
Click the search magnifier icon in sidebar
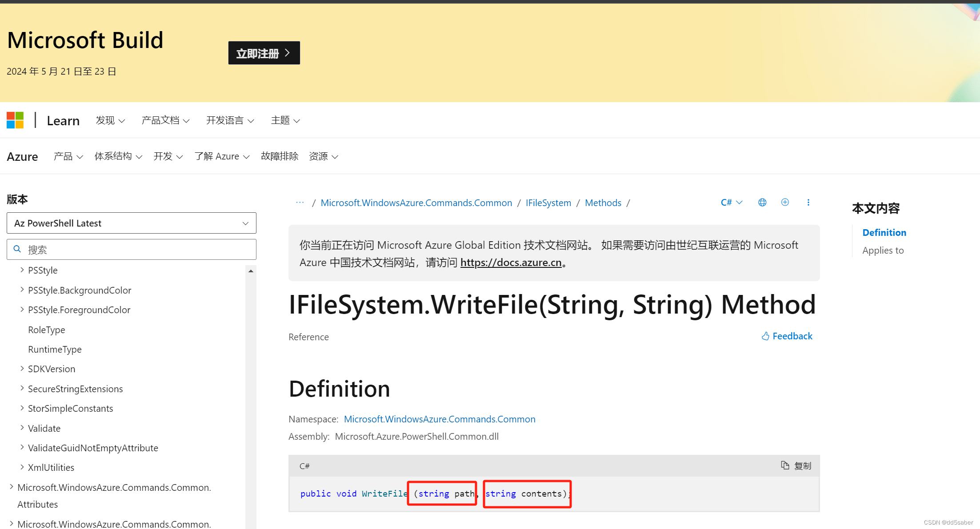pos(17,249)
